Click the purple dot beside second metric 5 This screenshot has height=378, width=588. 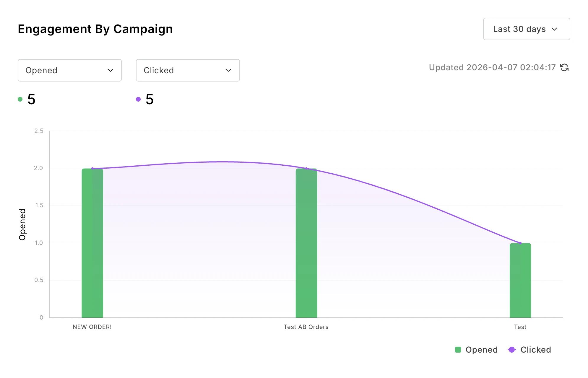(x=138, y=99)
